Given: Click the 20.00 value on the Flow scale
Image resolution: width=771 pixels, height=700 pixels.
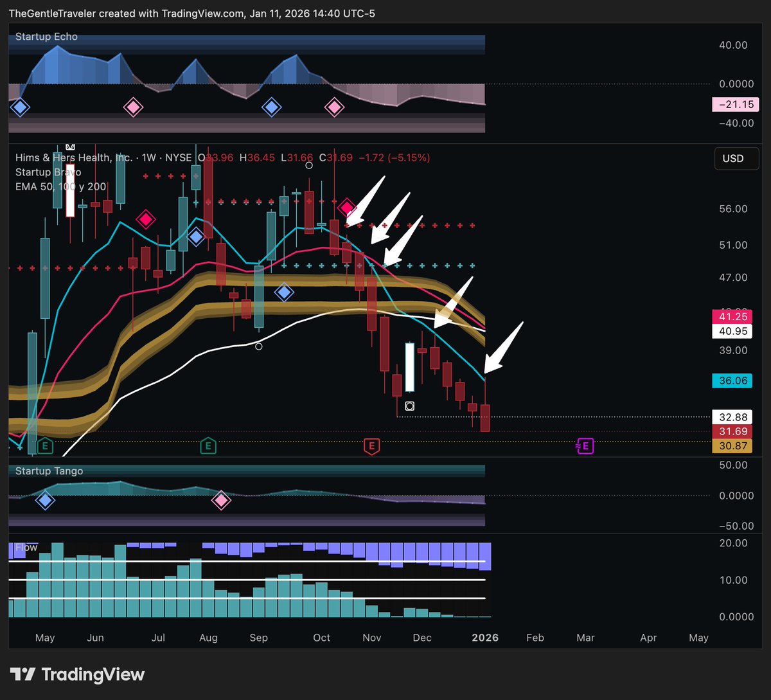Looking at the screenshot, I should pos(732,543).
